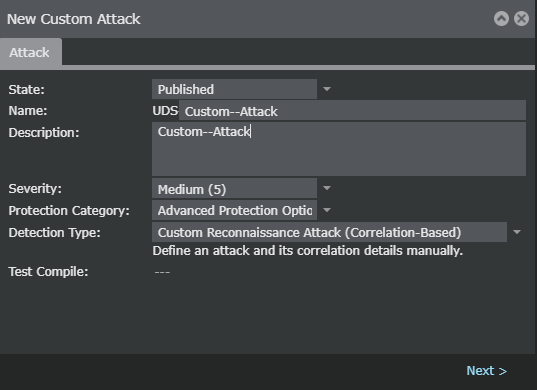
Task: Click the New Custom Attack title
Action: [x=74, y=19]
